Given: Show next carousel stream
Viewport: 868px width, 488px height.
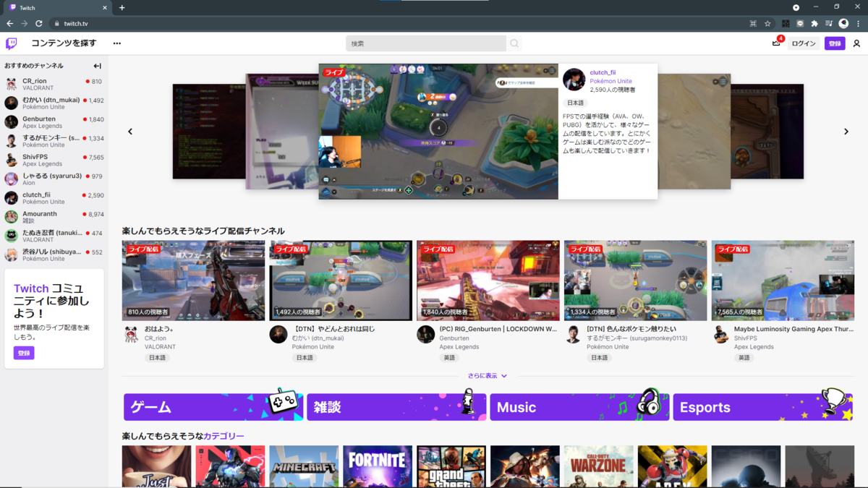Looking at the screenshot, I should click(x=846, y=132).
